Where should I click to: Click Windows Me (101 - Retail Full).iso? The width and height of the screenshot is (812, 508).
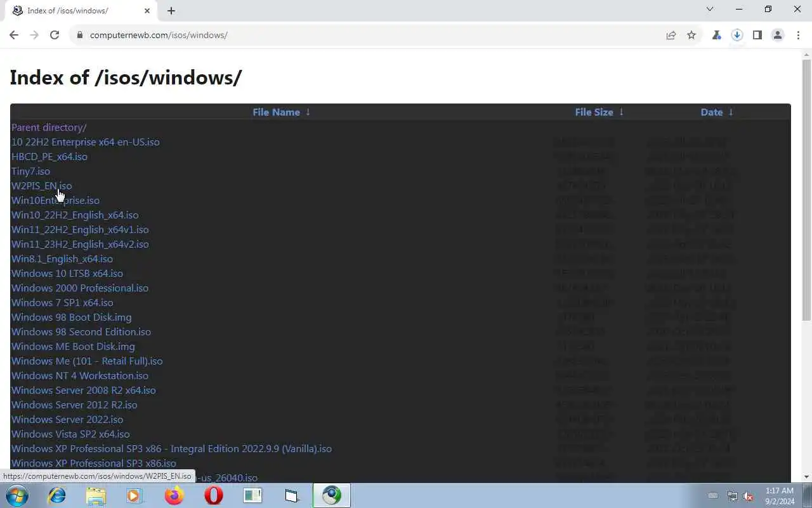click(x=87, y=361)
